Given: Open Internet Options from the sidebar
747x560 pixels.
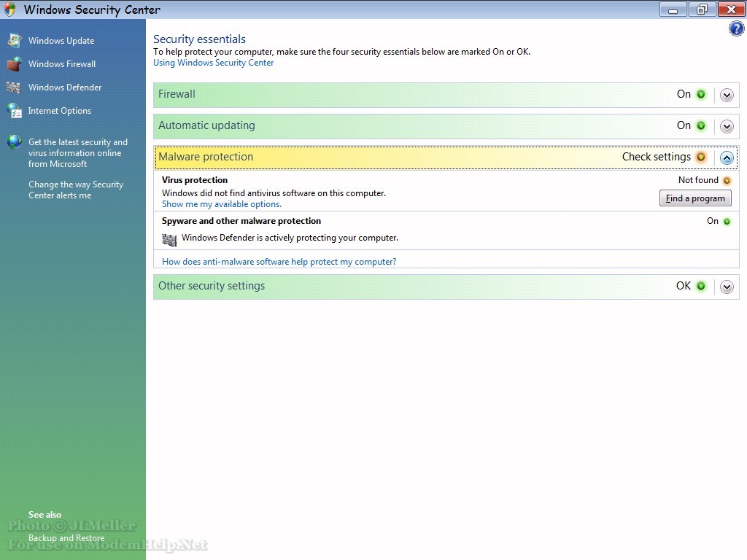Looking at the screenshot, I should 60,111.
